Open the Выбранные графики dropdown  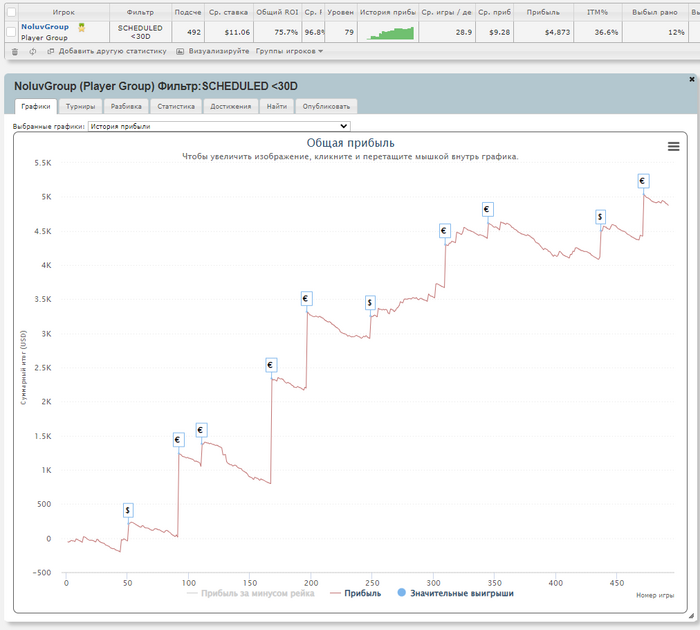(219, 126)
